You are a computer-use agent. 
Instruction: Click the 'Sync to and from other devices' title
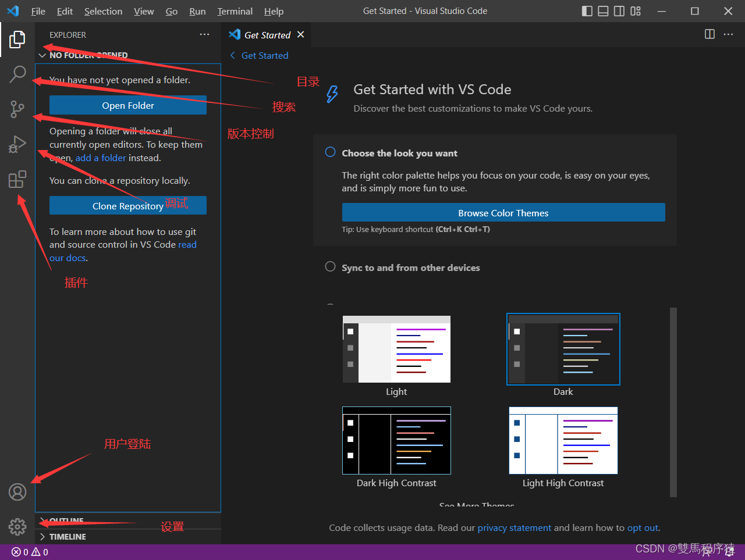point(411,267)
